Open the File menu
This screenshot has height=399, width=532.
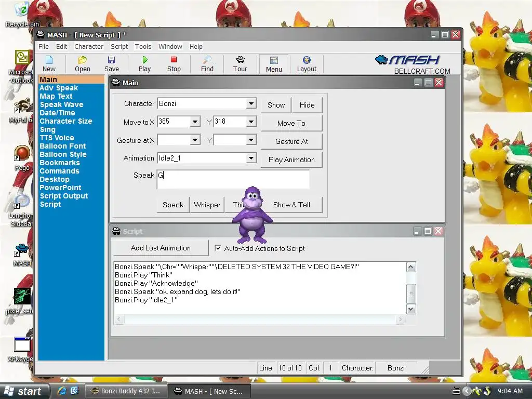point(44,46)
